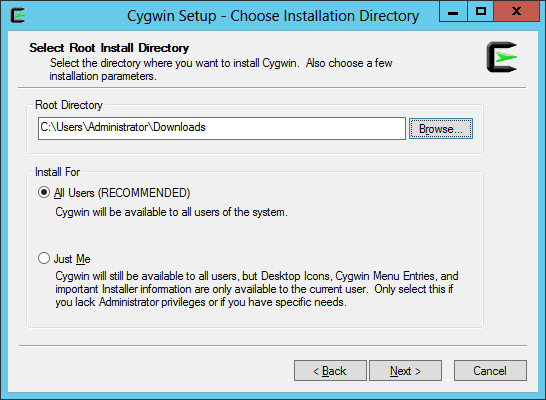Minimize the Cygwin Setup window
The width and height of the screenshot is (546, 400).
point(453,12)
